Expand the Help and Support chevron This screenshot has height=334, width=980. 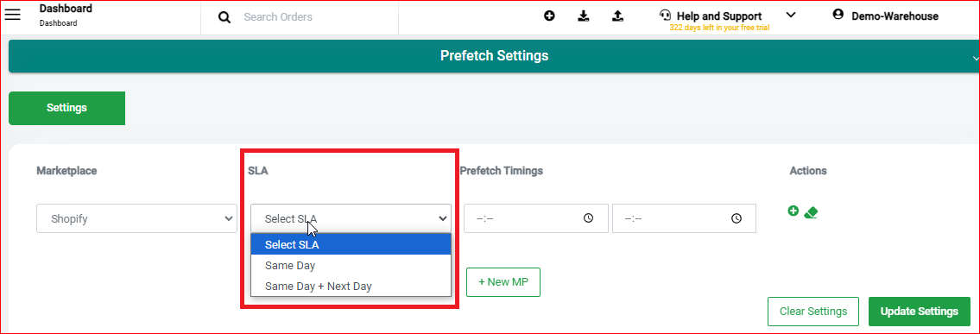click(791, 15)
